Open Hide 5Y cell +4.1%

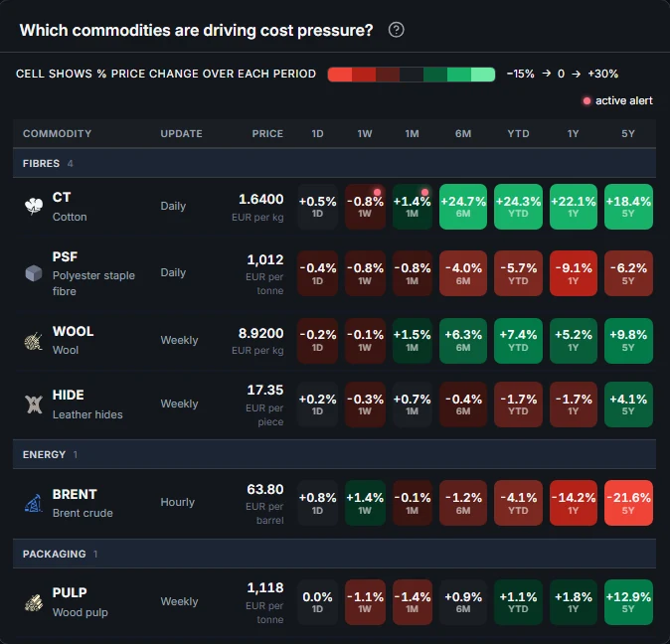coord(628,404)
